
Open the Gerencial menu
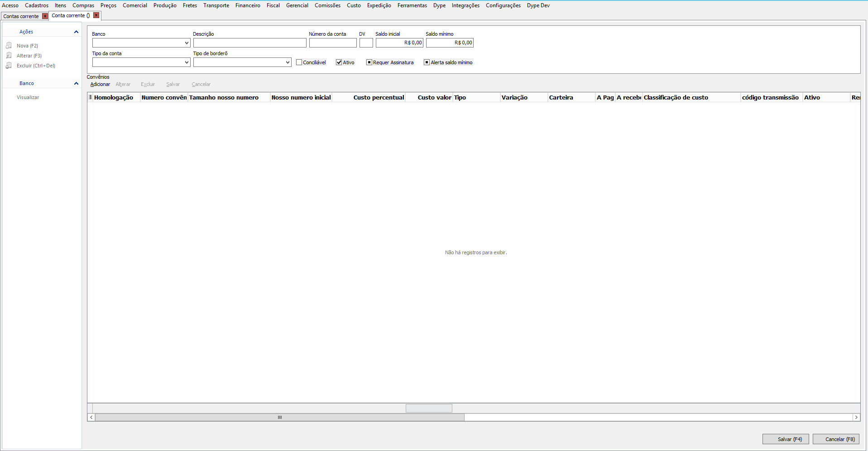point(297,5)
